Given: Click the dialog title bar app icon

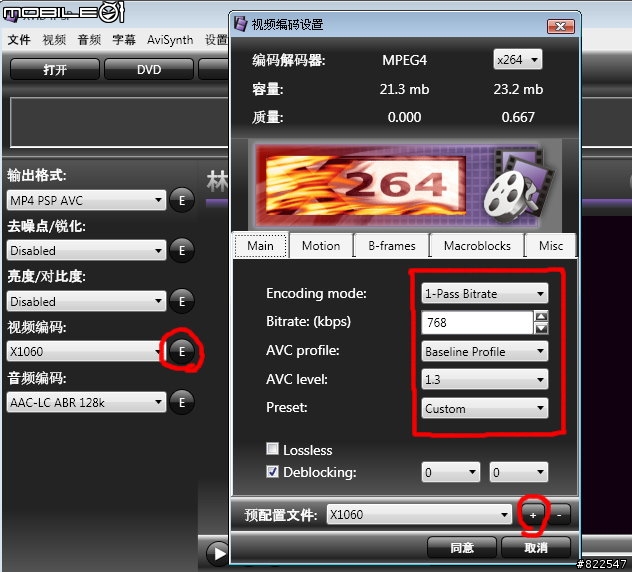Looking at the screenshot, I should [241, 24].
